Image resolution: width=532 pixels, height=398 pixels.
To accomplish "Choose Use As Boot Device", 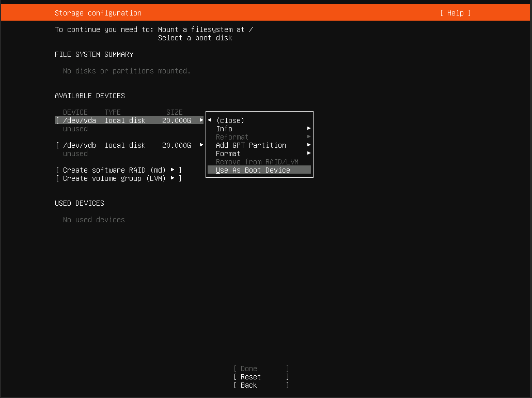I will click(x=253, y=170).
